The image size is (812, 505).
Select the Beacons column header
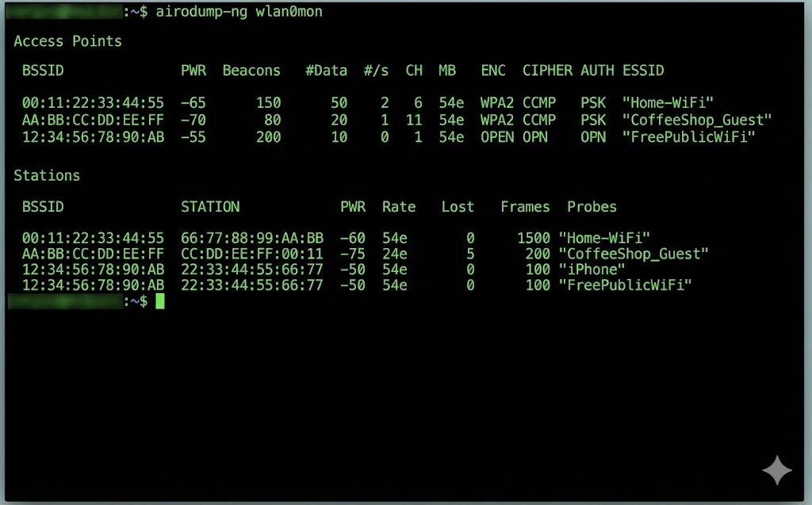coord(251,71)
